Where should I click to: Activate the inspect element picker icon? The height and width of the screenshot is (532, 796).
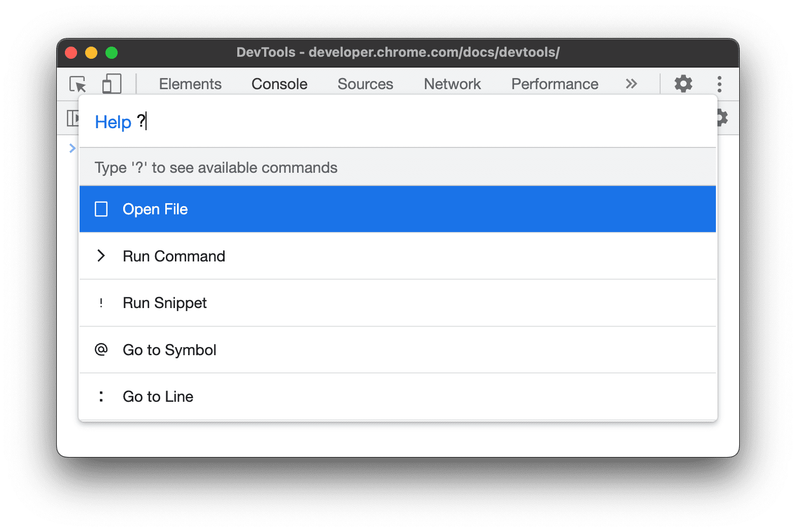tap(78, 84)
